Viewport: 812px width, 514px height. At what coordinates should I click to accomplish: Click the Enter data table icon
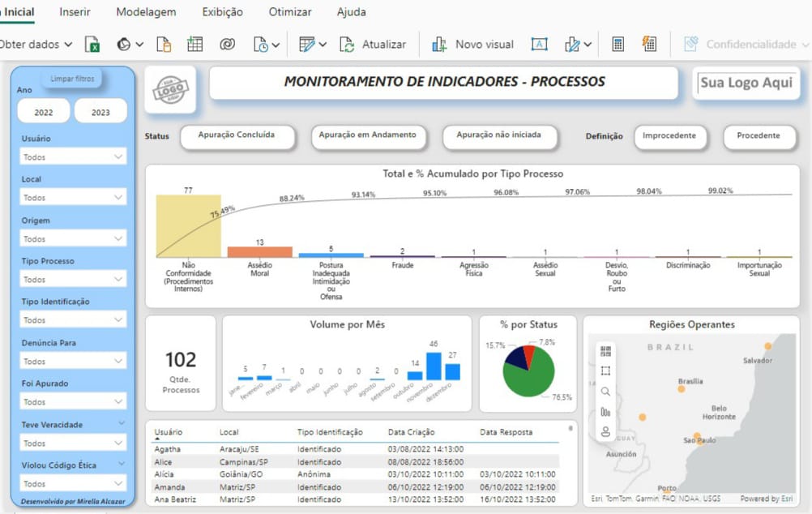click(x=194, y=45)
